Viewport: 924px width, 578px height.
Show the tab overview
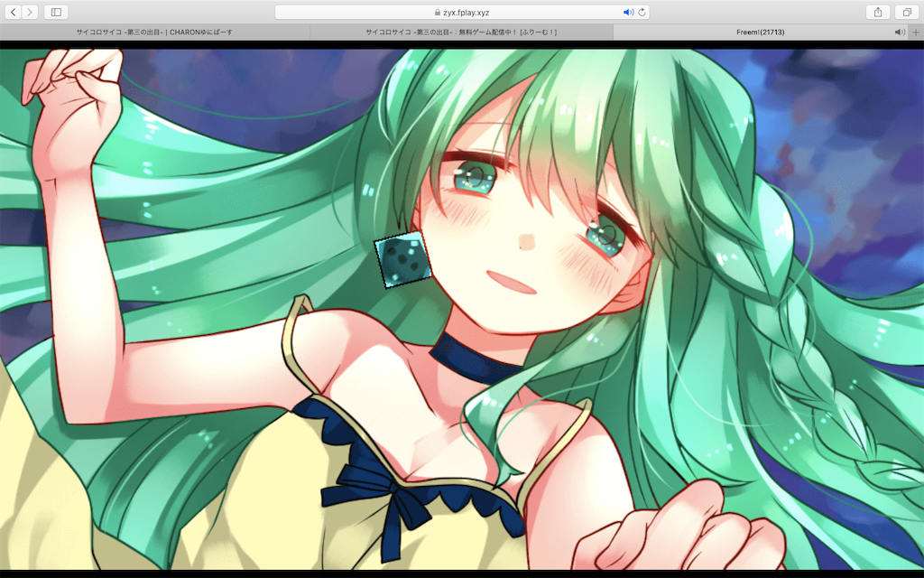(x=906, y=12)
